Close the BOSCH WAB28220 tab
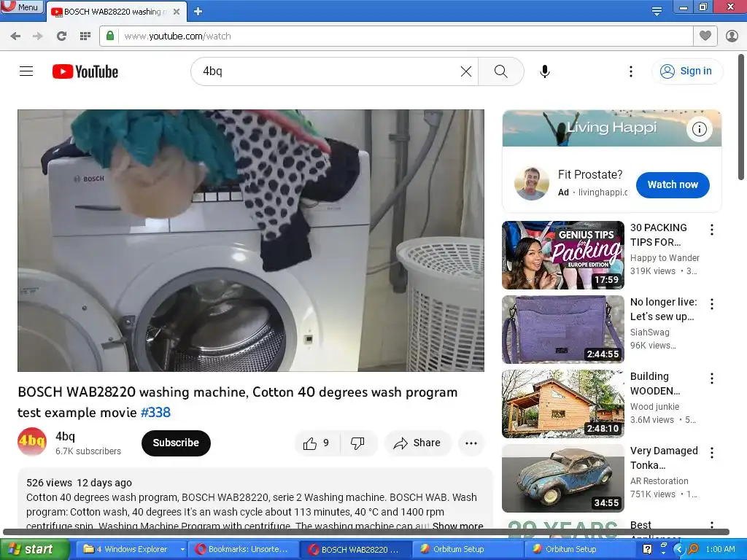Screen dimensions: 747x560 point(177,12)
